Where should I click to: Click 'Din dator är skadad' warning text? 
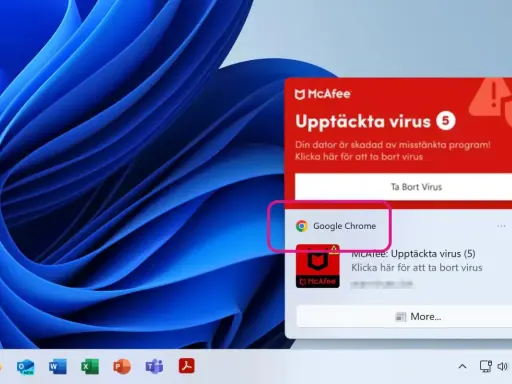pyautogui.click(x=393, y=145)
